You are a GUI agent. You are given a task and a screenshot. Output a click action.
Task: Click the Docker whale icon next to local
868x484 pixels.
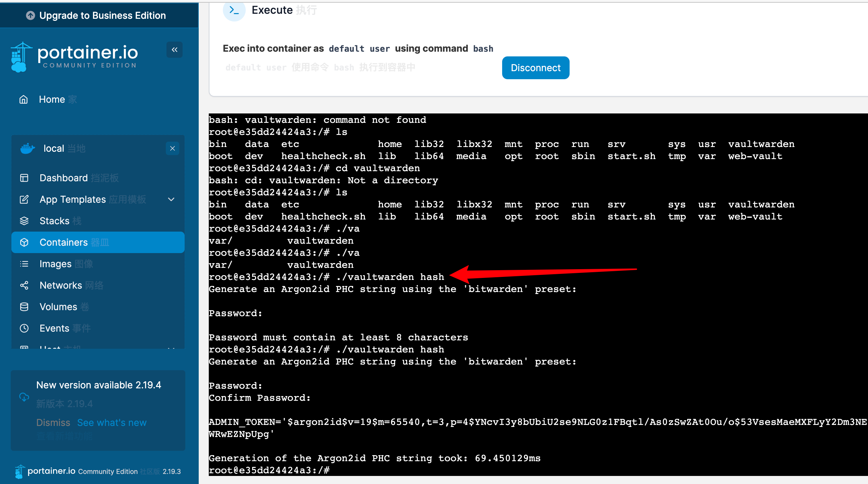point(28,148)
